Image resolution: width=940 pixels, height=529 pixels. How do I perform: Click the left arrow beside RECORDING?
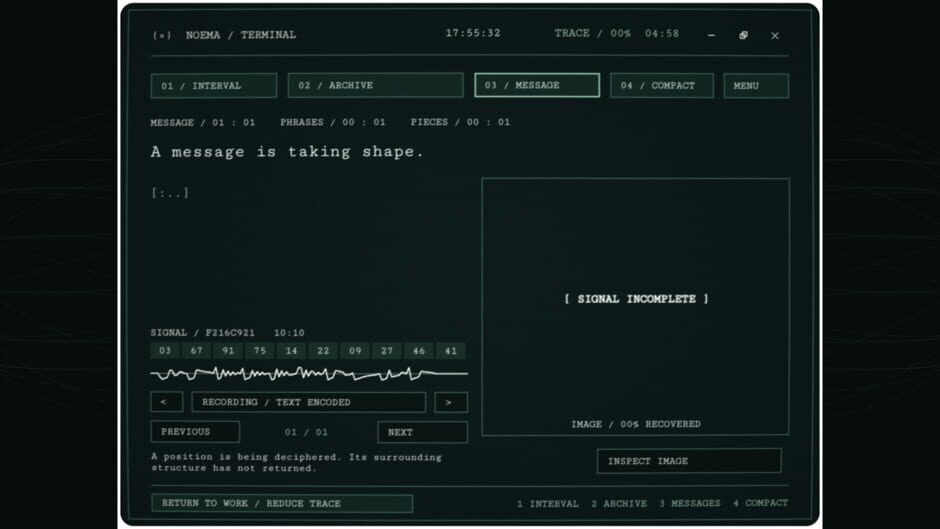167,402
